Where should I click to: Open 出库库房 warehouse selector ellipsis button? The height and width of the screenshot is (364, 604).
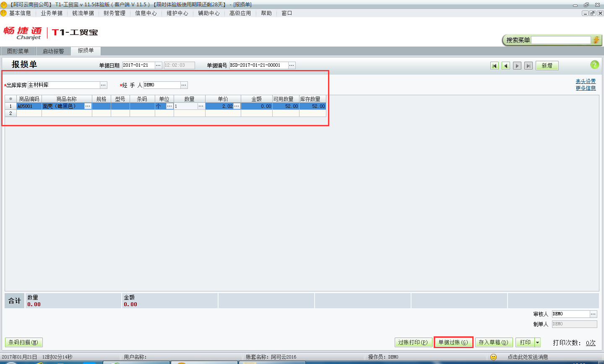[x=103, y=85]
